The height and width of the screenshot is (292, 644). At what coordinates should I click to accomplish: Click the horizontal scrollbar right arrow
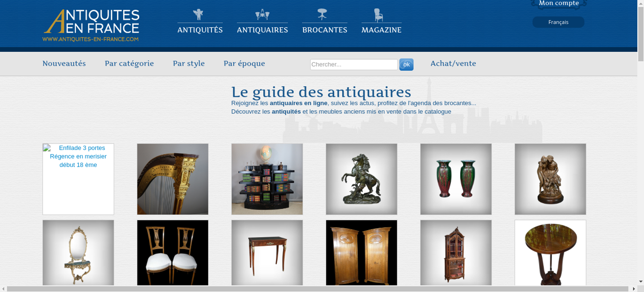click(x=634, y=289)
